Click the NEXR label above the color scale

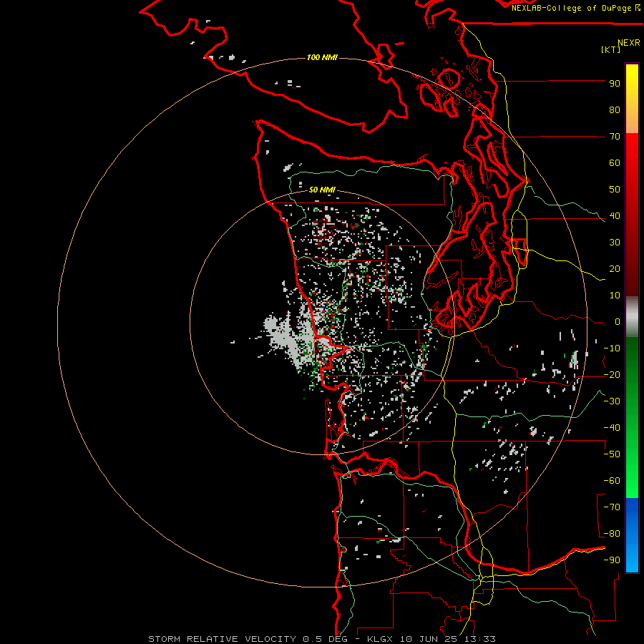629,43
